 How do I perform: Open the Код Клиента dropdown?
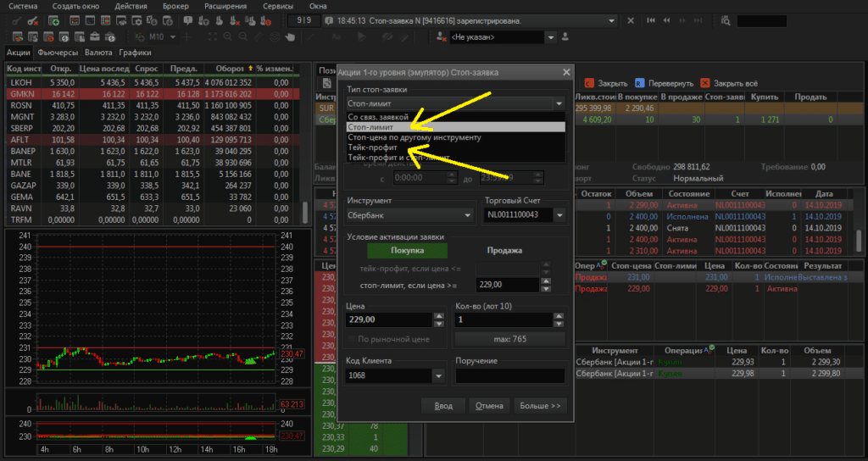437,375
